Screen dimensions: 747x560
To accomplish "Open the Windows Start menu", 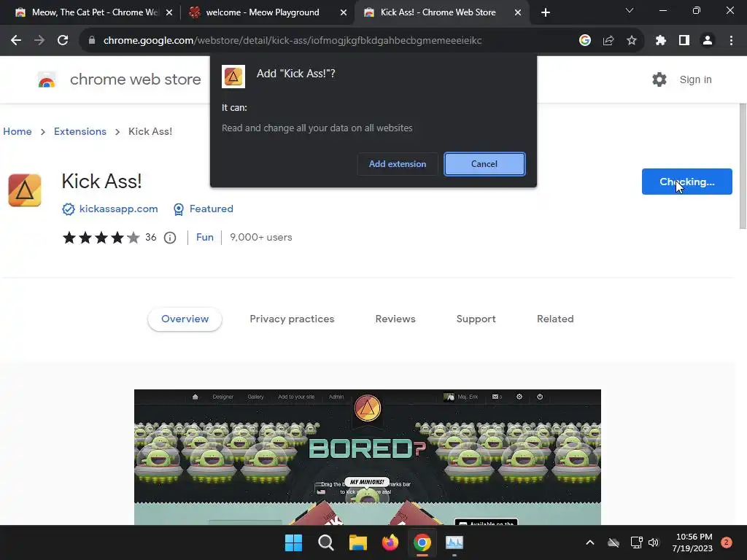I will click(x=293, y=542).
